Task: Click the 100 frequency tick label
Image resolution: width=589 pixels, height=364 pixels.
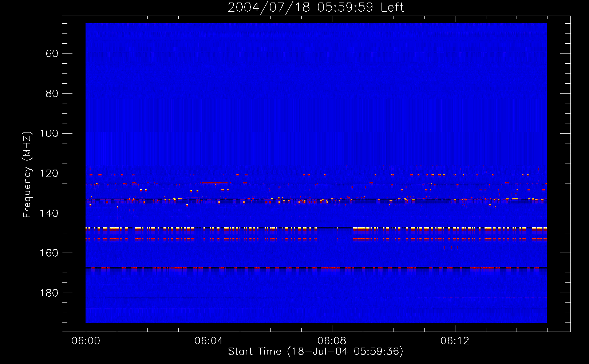Action: tap(49, 133)
